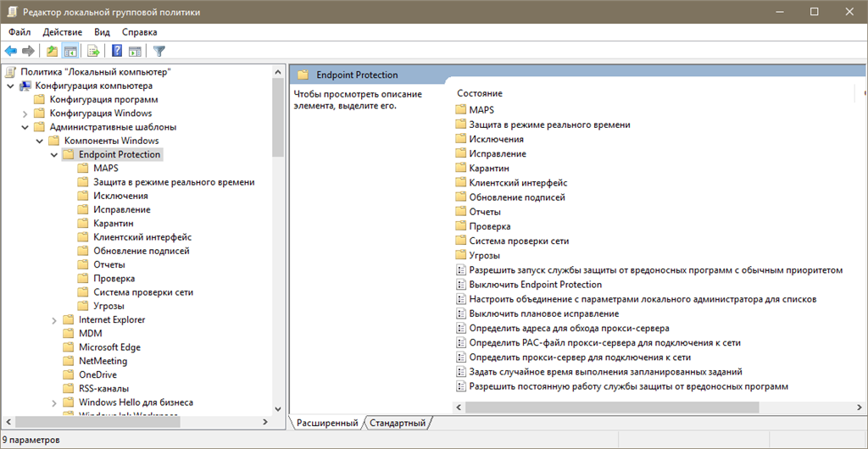Collapse the Конфигурация компьютера node
Screen dimensions: 868x449
10,86
